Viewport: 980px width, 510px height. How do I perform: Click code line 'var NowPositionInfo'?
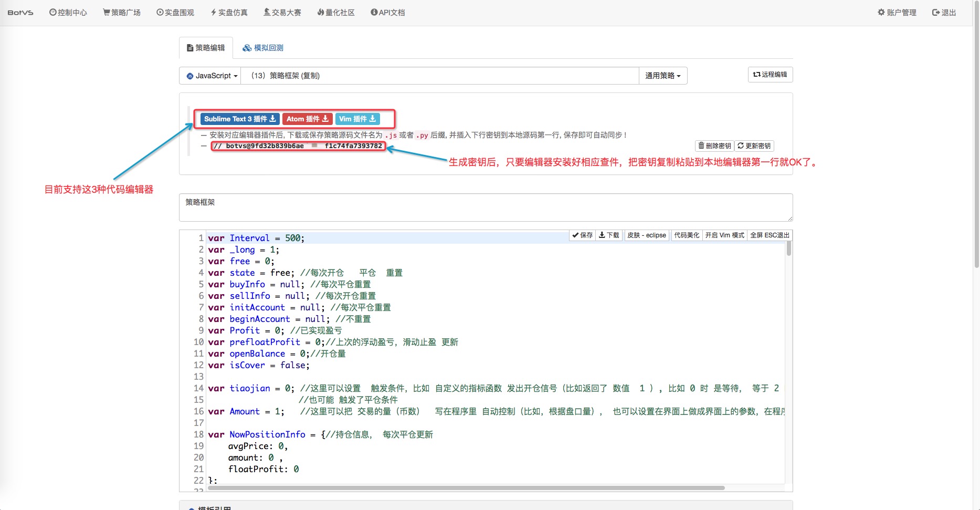point(321,434)
